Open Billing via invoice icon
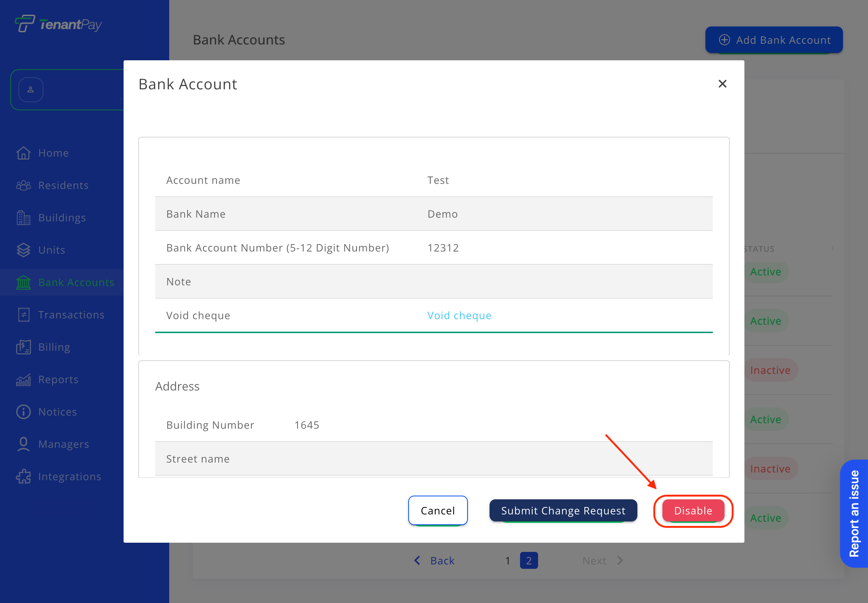This screenshot has height=603, width=868. coord(24,347)
